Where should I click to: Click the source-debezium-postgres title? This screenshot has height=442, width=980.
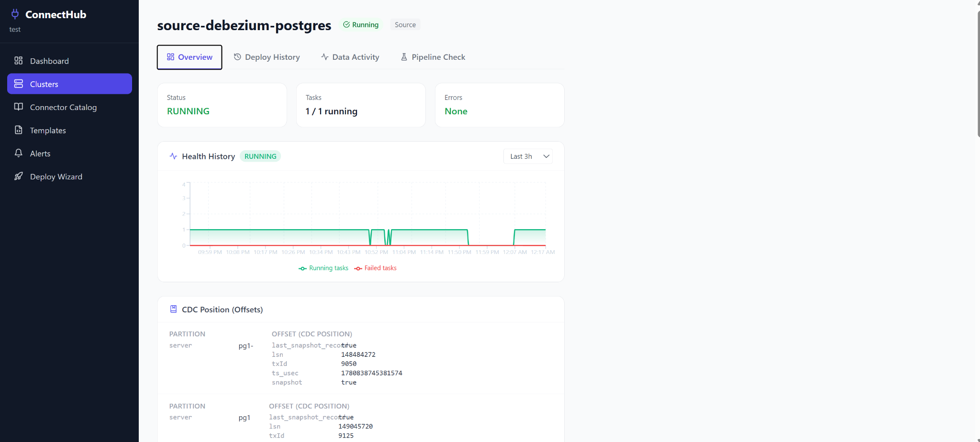(244, 25)
